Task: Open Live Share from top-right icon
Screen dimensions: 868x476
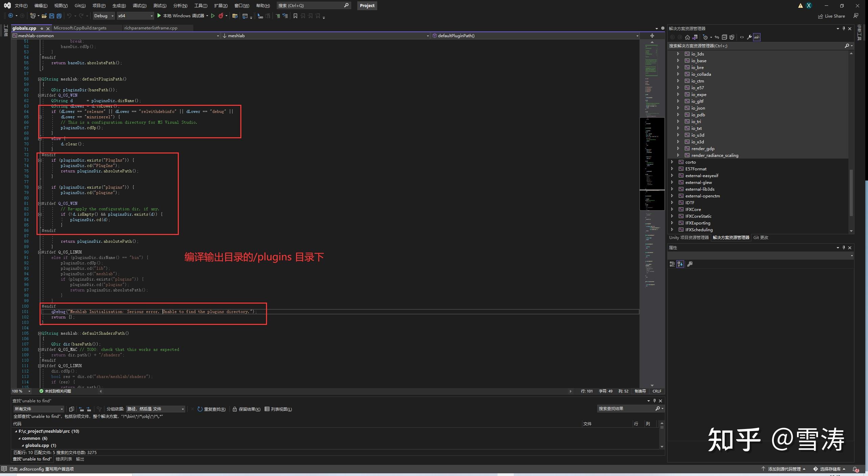Action: click(x=831, y=16)
